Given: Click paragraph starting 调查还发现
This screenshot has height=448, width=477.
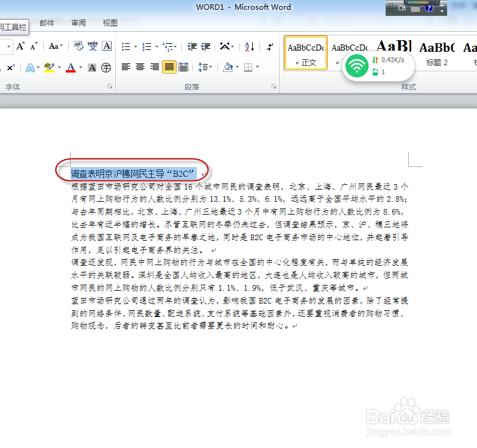Looking at the screenshot, I should (239, 275).
